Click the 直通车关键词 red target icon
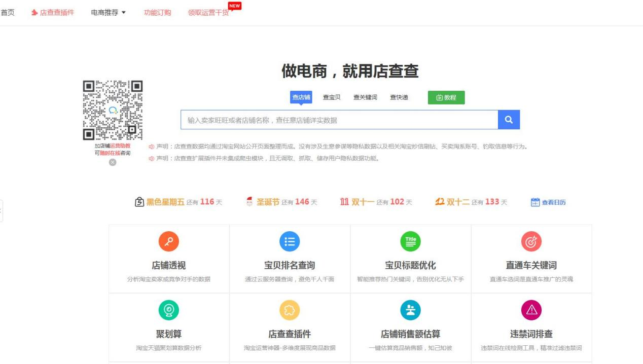 click(531, 241)
